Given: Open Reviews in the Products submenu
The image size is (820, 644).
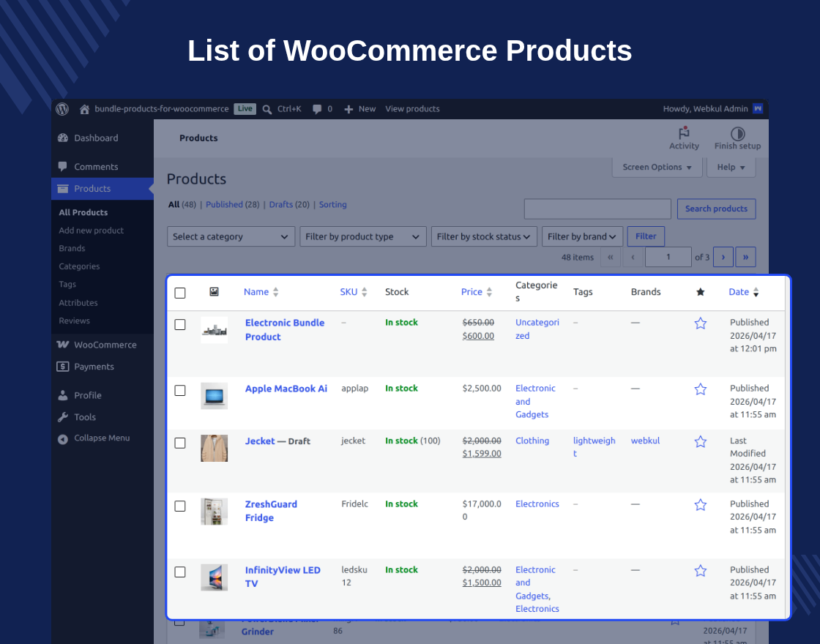Looking at the screenshot, I should [x=74, y=321].
